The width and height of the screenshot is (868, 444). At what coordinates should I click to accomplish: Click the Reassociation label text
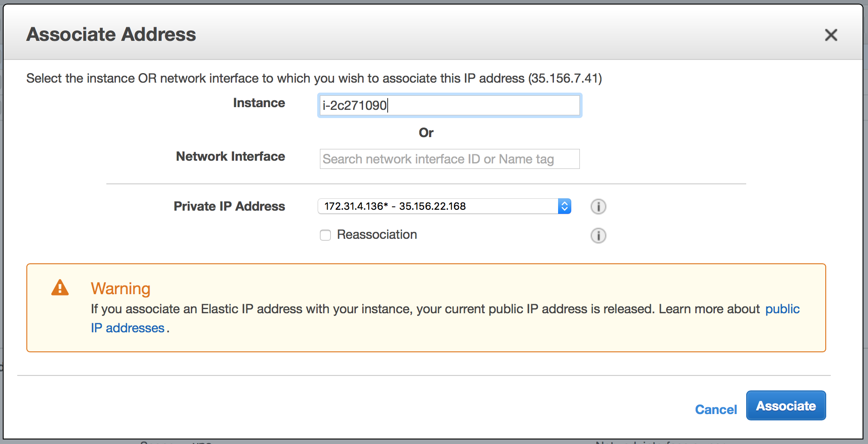click(377, 235)
